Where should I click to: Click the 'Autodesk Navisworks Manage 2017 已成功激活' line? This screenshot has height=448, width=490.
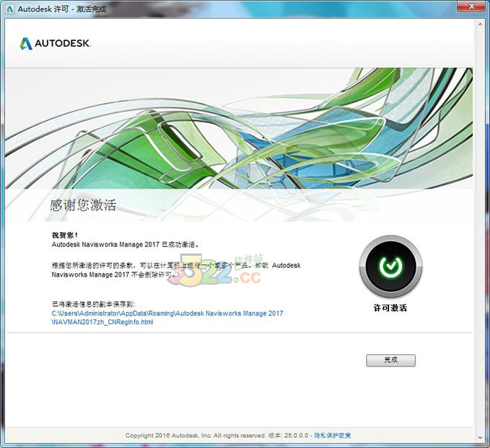(x=125, y=244)
